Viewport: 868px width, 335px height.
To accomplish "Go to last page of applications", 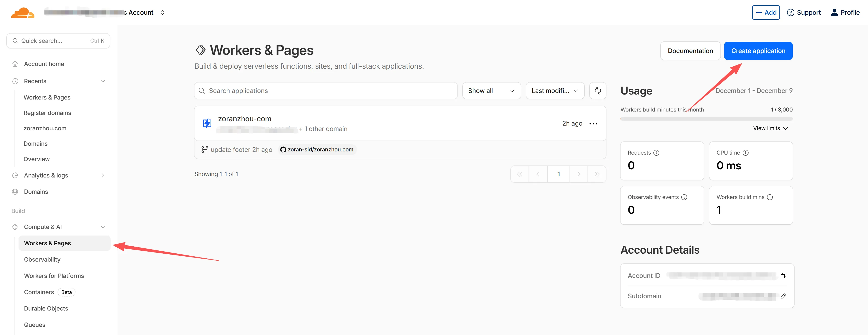I will 597,174.
